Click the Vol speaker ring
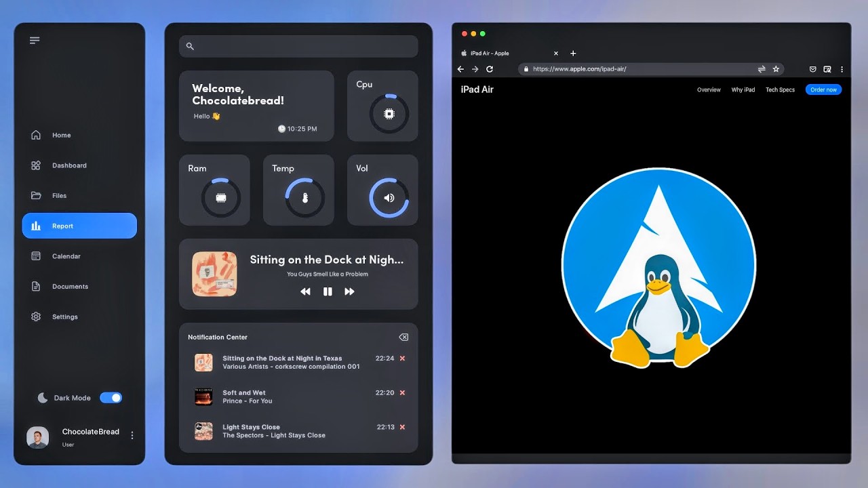This screenshot has width=868, height=488. 389,198
